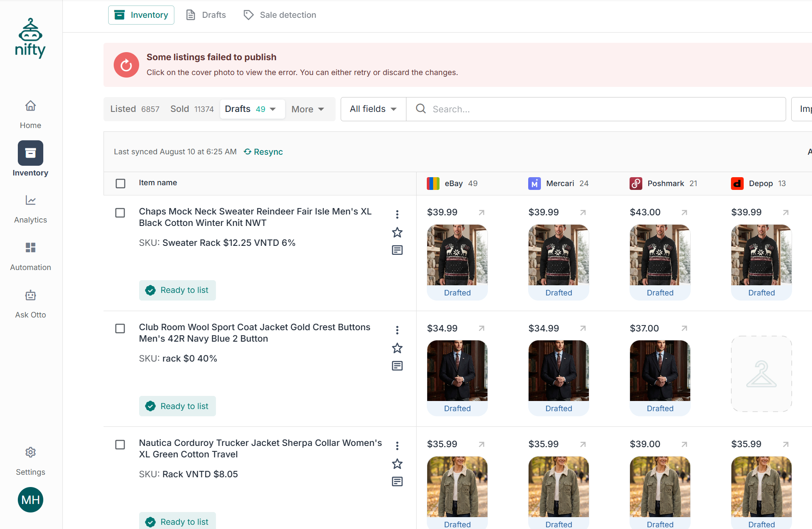Viewport: 812px width, 529px height.
Task: Open eBay listing link for Chaps sweater
Action: (482, 212)
